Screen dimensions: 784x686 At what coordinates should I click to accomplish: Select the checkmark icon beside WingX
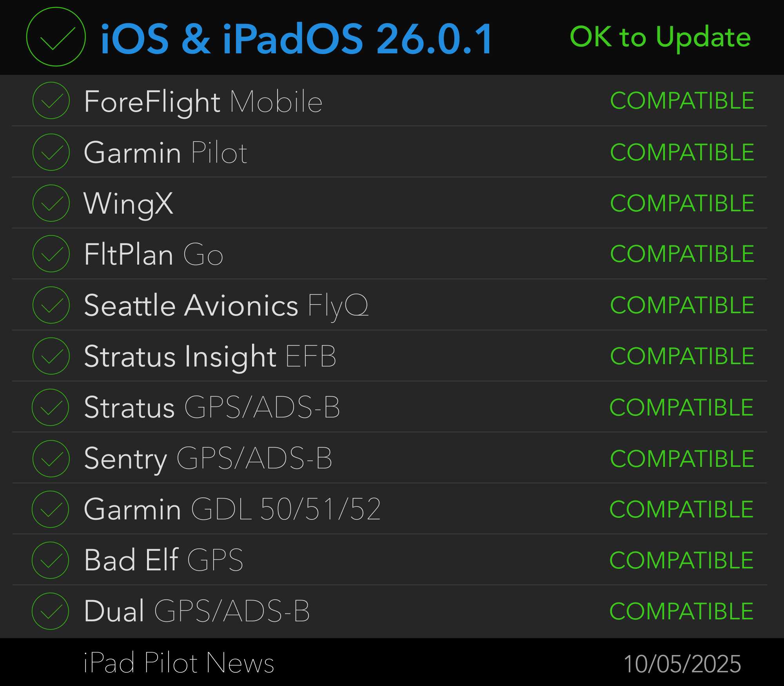[51, 203]
